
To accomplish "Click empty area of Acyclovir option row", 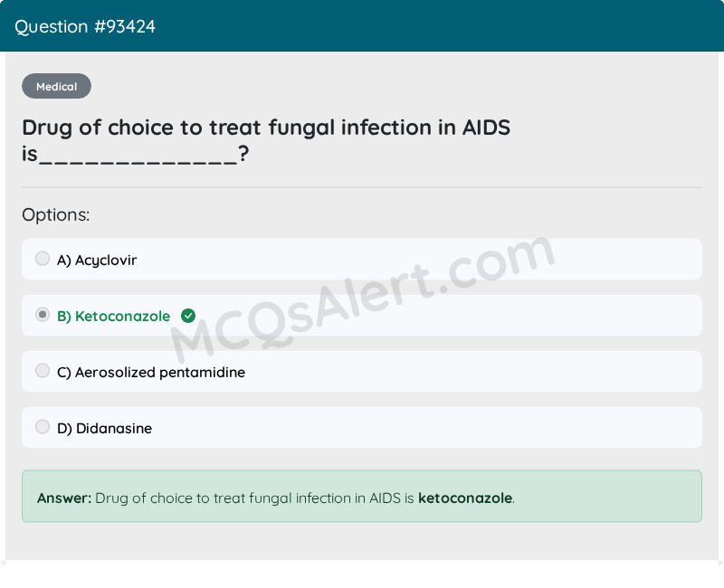I will pyautogui.click(x=415, y=260).
